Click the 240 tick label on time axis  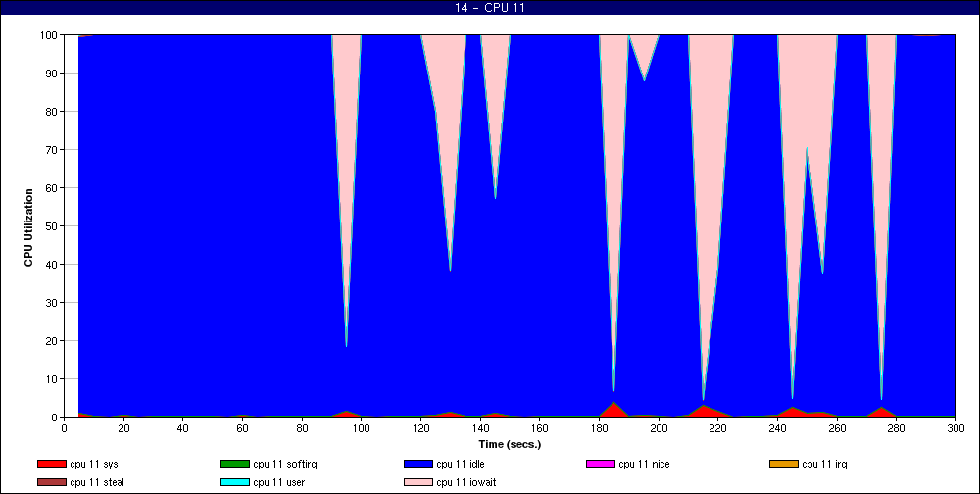coord(777,428)
